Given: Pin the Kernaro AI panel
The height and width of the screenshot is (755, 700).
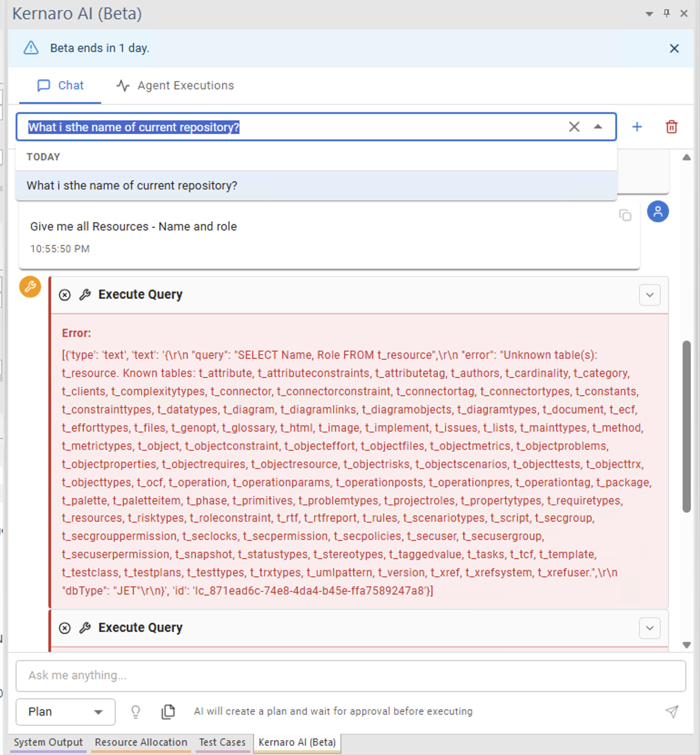Looking at the screenshot, I should [x=666, y=13].
